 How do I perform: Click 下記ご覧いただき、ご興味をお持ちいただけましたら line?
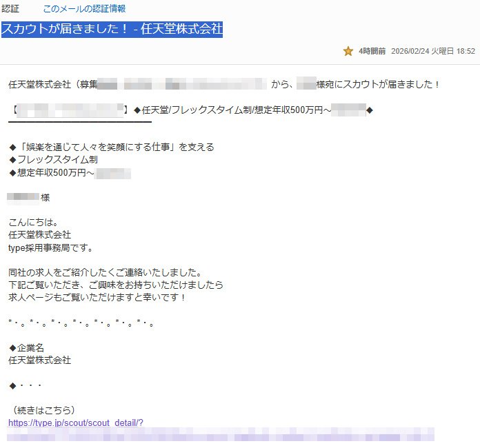tap(116, 285)
